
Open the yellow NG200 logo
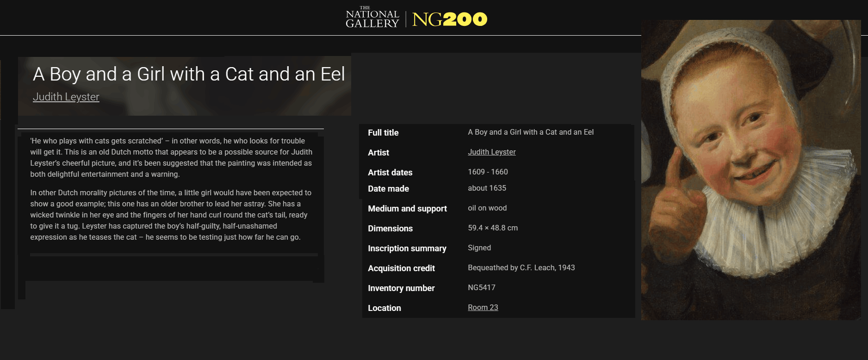click(450, 19)
